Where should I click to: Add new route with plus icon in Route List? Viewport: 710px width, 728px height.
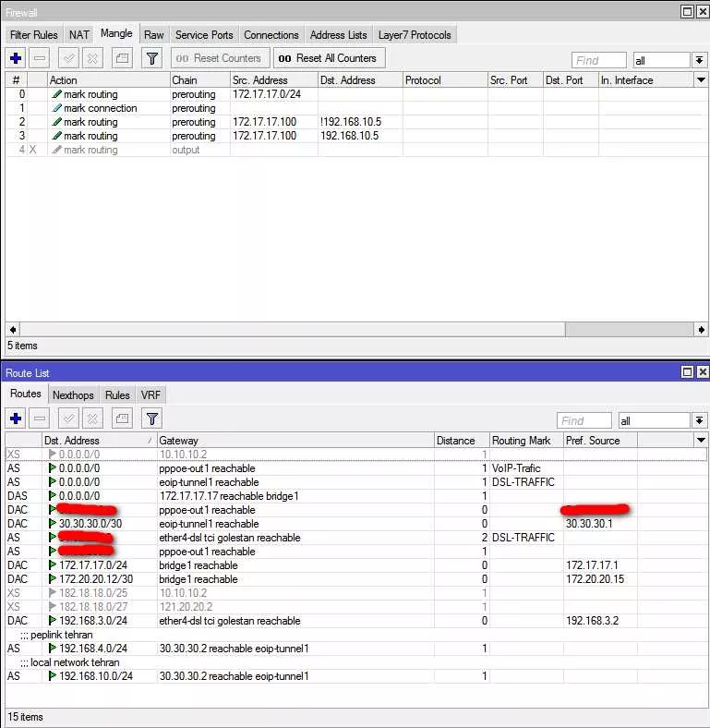coord(16,419)
